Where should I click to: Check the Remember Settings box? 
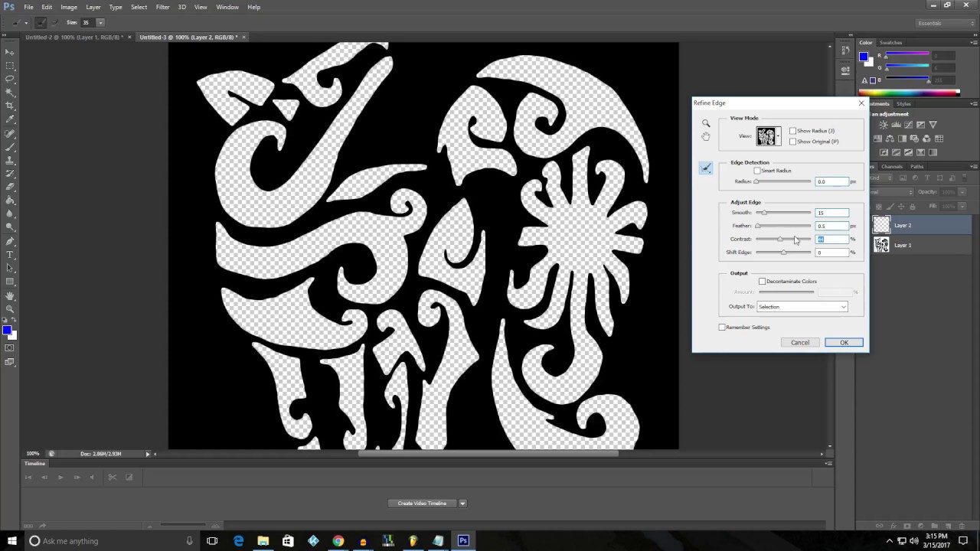point(722,328)
